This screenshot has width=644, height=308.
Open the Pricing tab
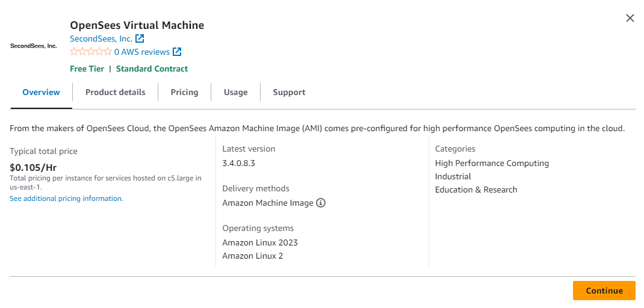pyautogui.click(x=184, y=92)
